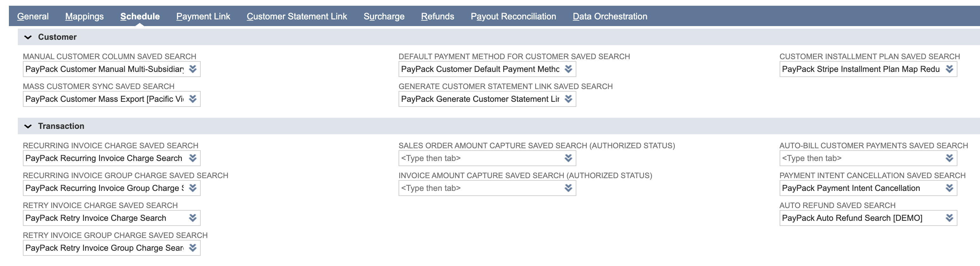
Task: Select the Payout Reconciliation tab
Action: pos(513,17)
